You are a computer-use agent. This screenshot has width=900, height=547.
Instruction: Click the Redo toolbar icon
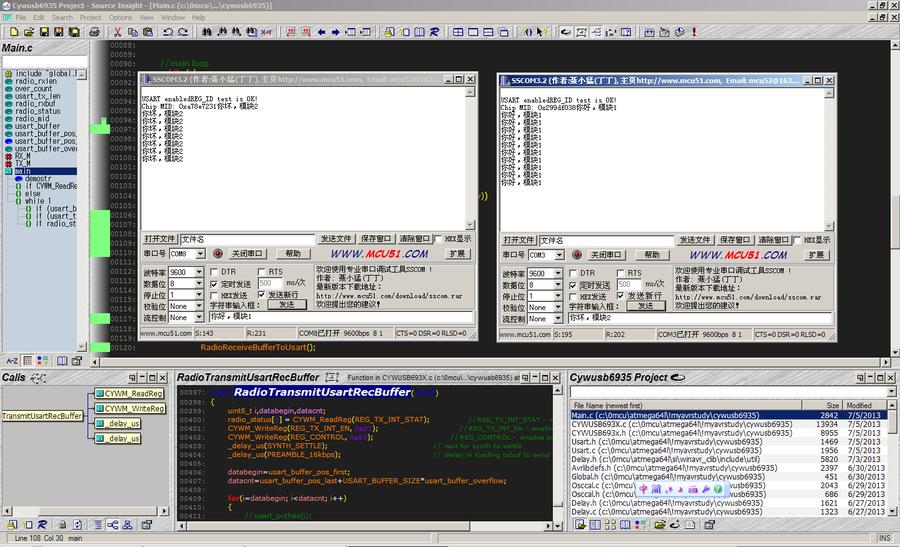(183, 32)
